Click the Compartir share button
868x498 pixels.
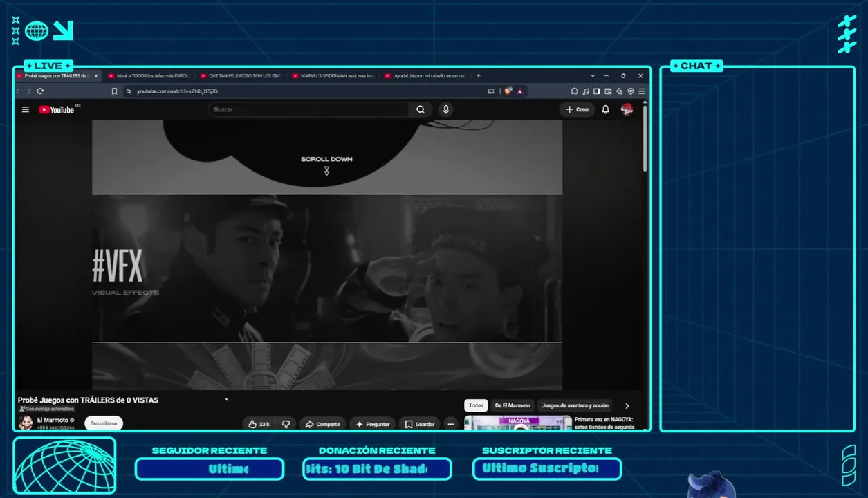tap(322, 424)
